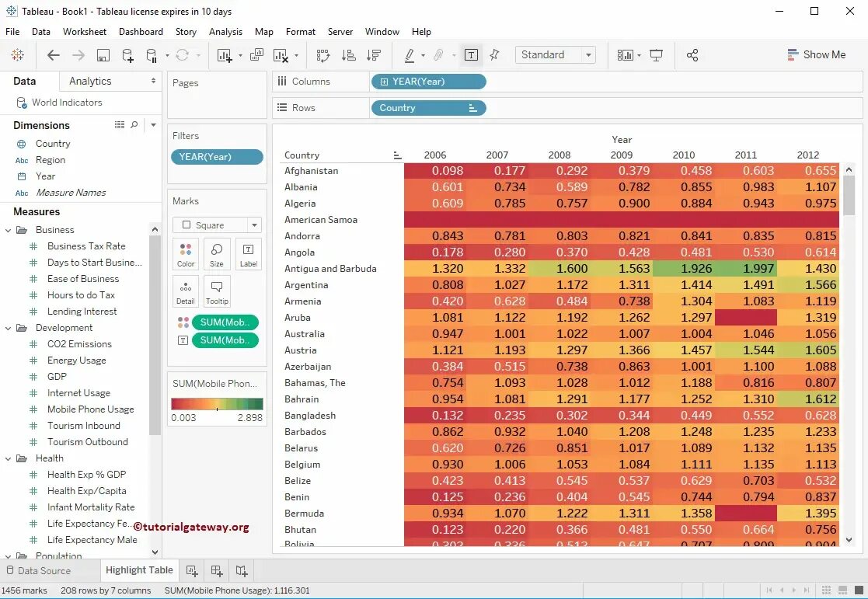Click the color legend gradient bar

(217, 403)
